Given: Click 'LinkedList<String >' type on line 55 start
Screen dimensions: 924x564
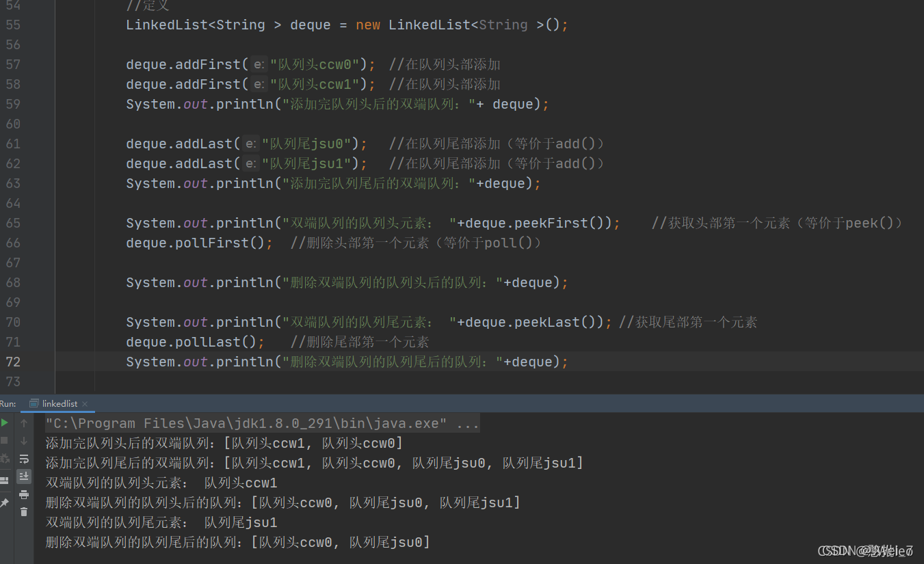Looking at the screenshot, I should (204, 25).
